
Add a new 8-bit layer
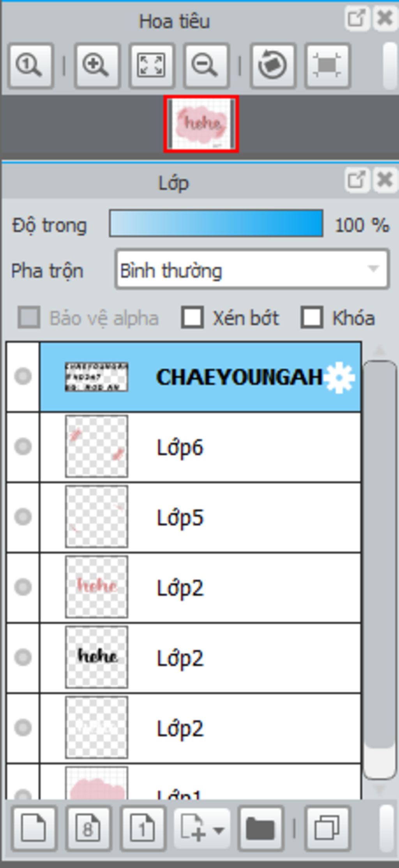point(88,828)
